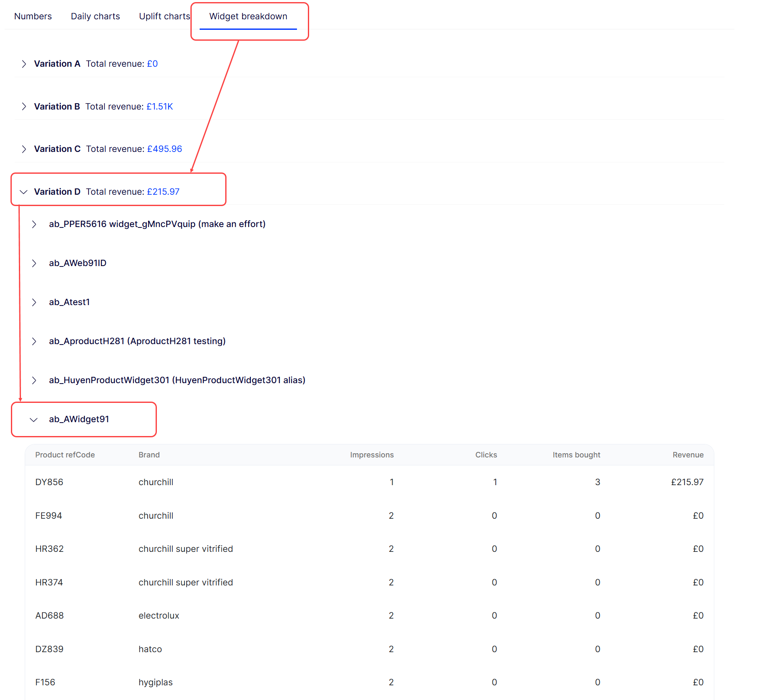Click Variation B revenue £1.51K

pyautogui.click(x=159, y=107)
